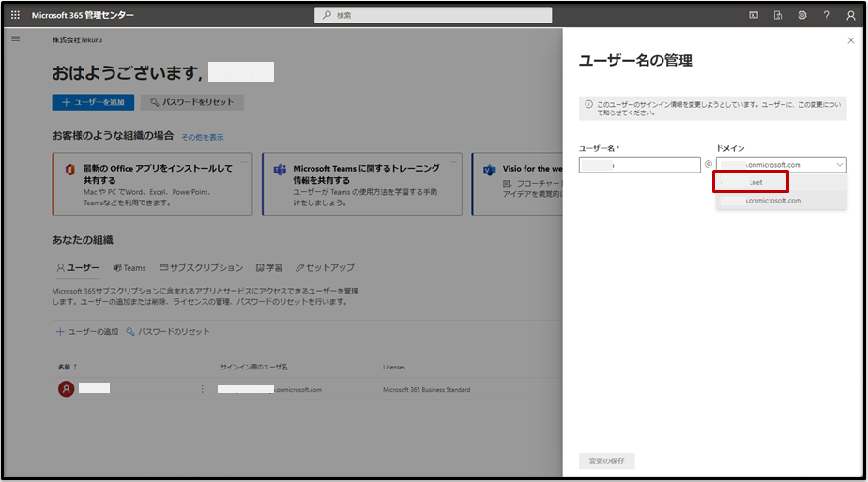
Task: Click the Office logo icon on the card
Action: (69, 170)
